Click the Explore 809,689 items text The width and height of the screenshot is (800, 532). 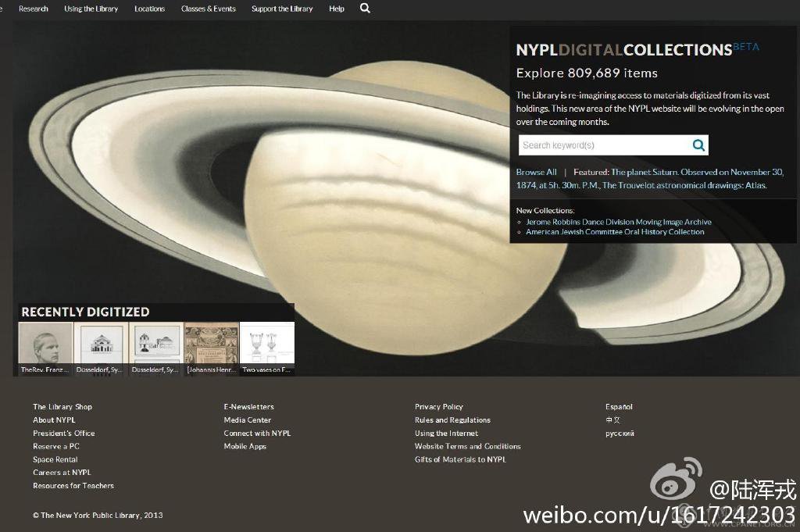point(587,73)
